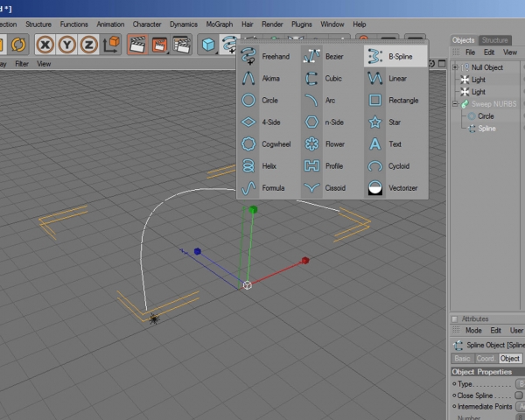Select the Linear spline tool
Image resolution: width=525 pixels, height=420 pixels.
(395, 79)
